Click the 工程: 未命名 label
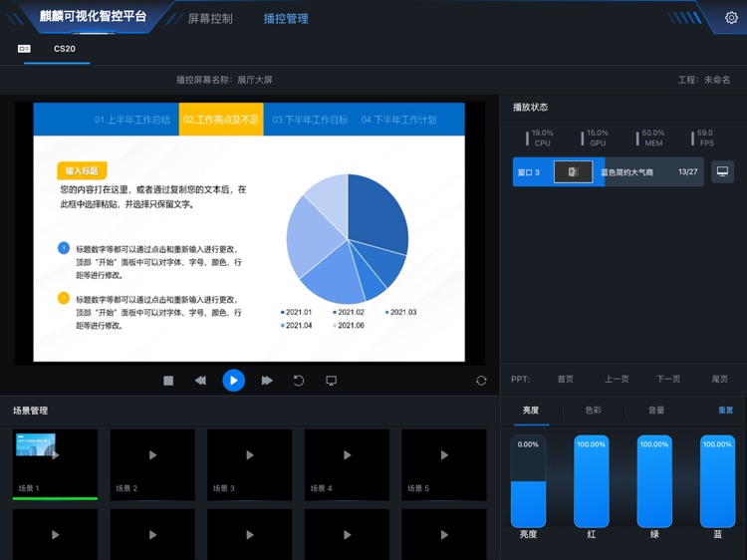The height and width of the screenshot is (560, 747). (703, 80)
